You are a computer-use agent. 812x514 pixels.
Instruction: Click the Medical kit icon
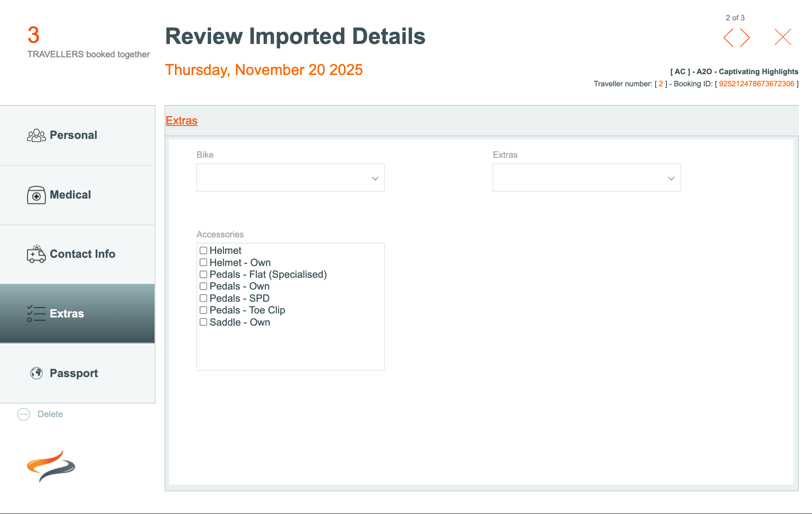(36, 195)
